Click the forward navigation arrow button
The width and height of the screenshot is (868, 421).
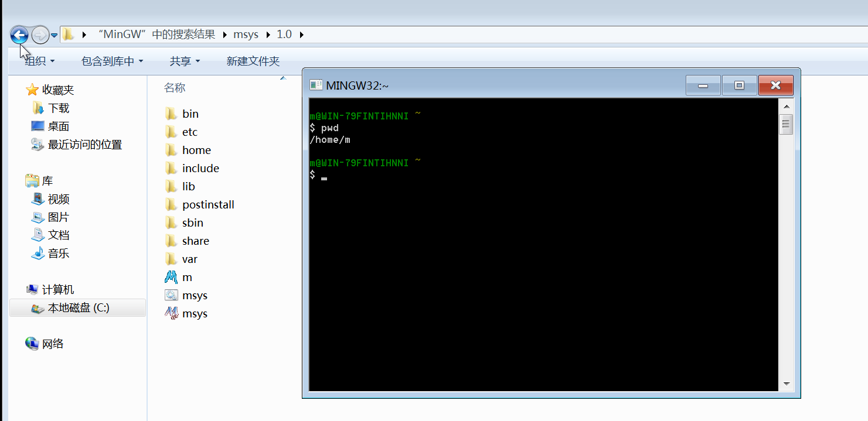coord(40,35)
